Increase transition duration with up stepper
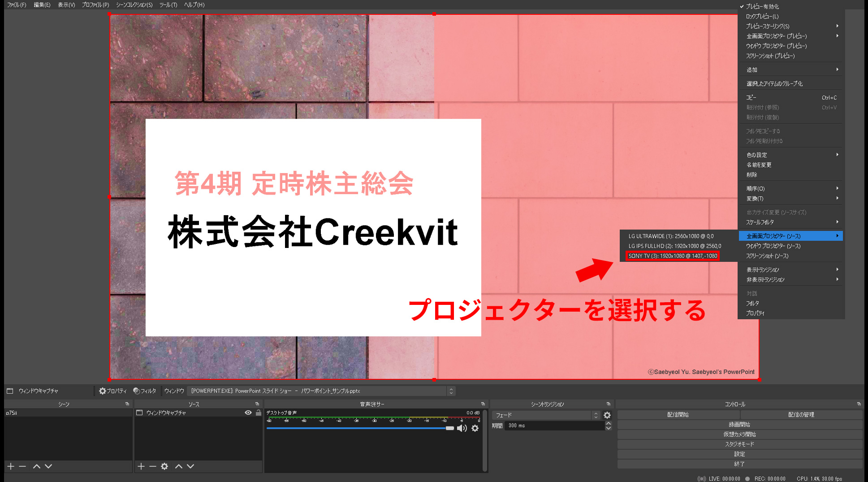The height and width of the screenshot is (482, 868). point(609,423)
